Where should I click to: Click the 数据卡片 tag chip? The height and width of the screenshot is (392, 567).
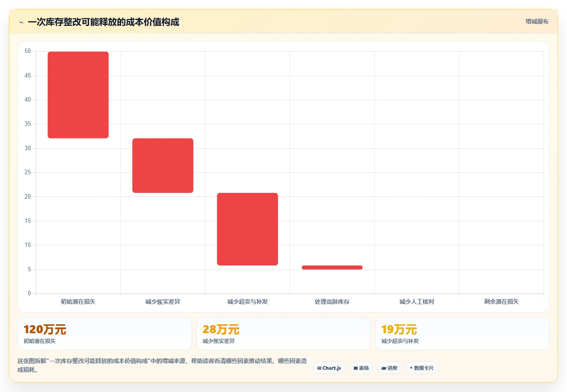point(422,368)
